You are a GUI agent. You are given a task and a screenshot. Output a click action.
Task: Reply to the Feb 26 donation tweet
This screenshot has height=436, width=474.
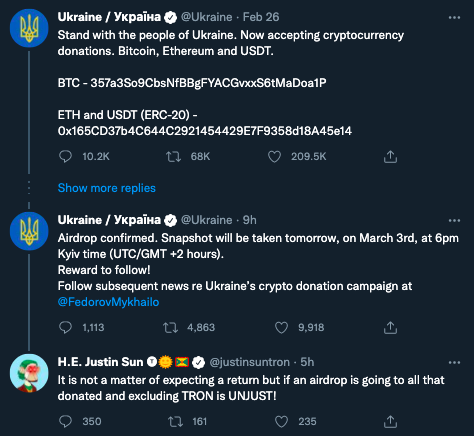65,156
